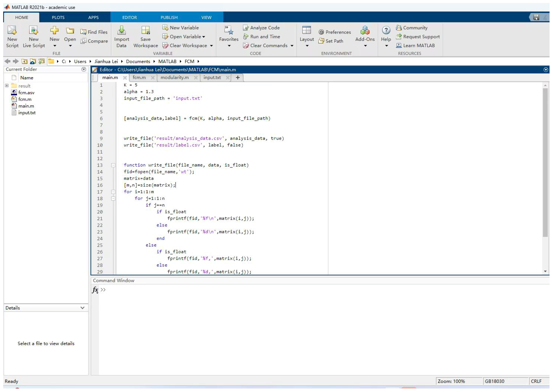
Task: Switch to the fcm.m editor tab
Action: 139,77
